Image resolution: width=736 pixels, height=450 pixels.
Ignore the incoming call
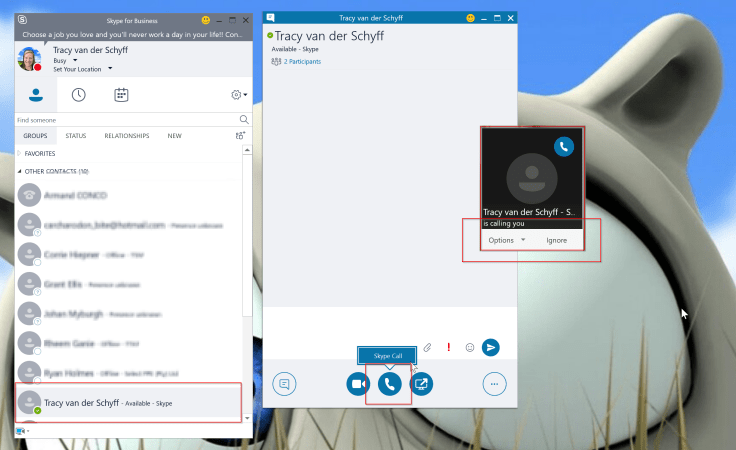[x=556, y=241]
